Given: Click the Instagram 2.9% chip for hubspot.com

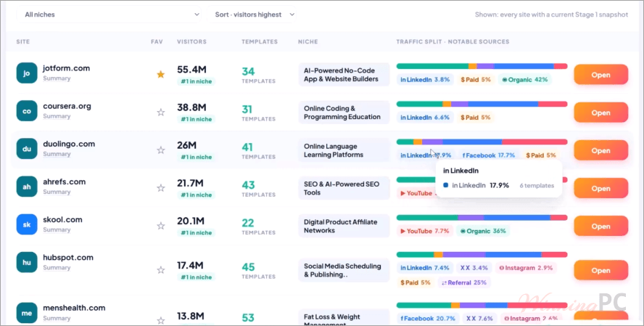Looking at the screenshot, I should 526,268.
